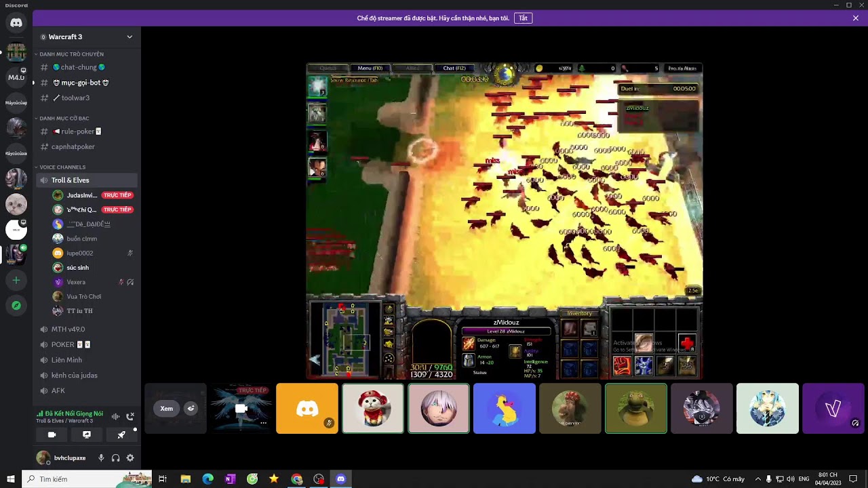The height and width of the screenshot is (488, 868).
Task: Click Chat (F12) in the game stream
Action: pos(454,68)
